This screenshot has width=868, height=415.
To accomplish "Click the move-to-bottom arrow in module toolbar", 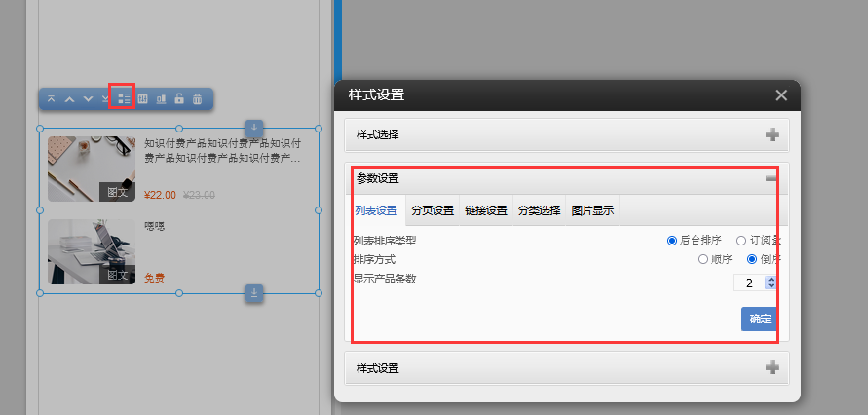I will [105, 99].
